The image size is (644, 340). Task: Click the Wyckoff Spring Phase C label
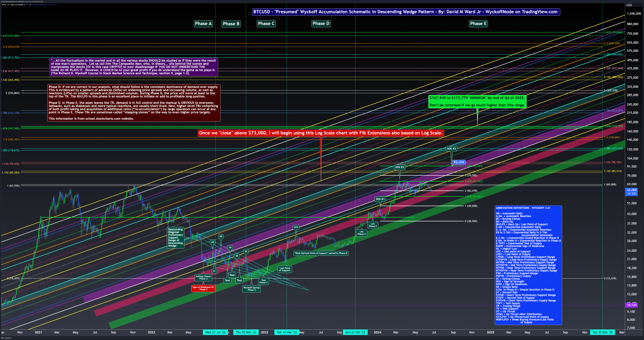[x=251, y=289]
